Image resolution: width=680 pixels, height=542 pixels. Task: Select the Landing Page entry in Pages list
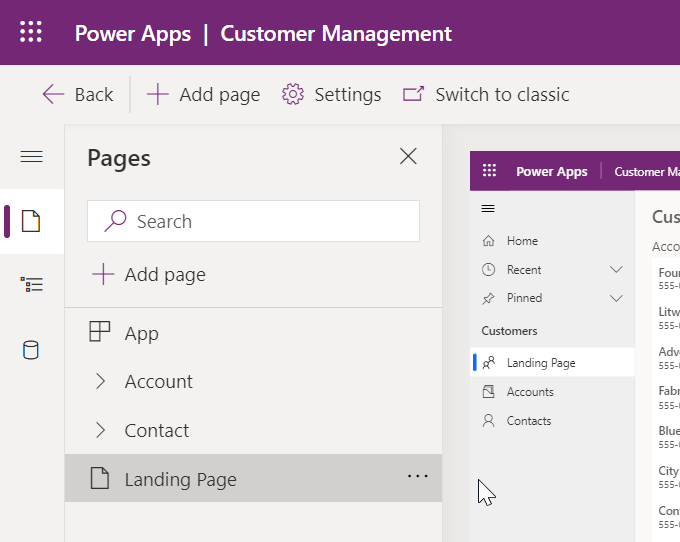point(254,479)
